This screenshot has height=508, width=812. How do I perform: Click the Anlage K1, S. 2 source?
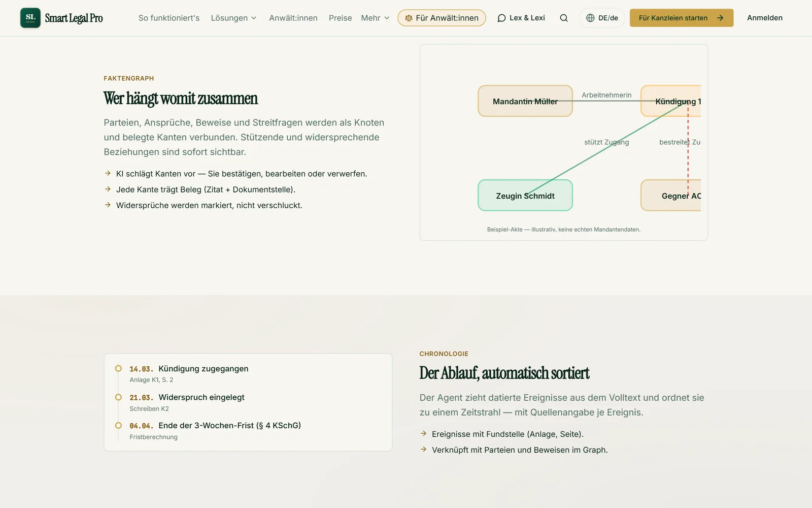pos(151,380)
